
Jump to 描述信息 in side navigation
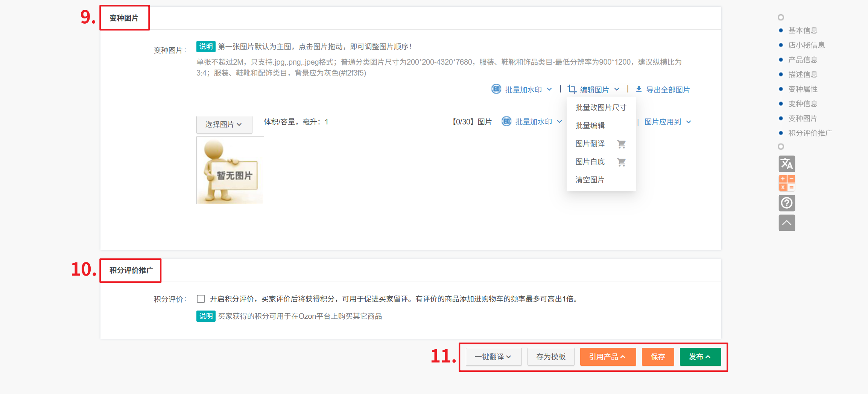point(803,74)
